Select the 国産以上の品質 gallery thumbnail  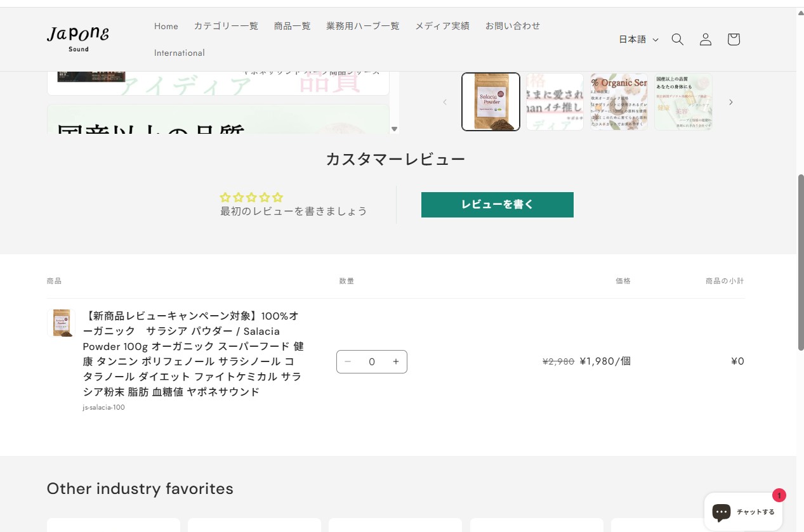pos(683,101)
